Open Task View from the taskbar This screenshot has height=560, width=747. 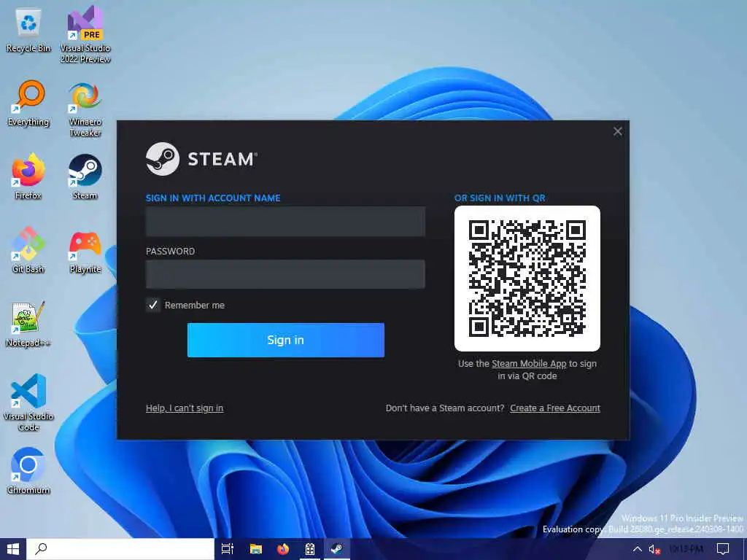(228, 549)
